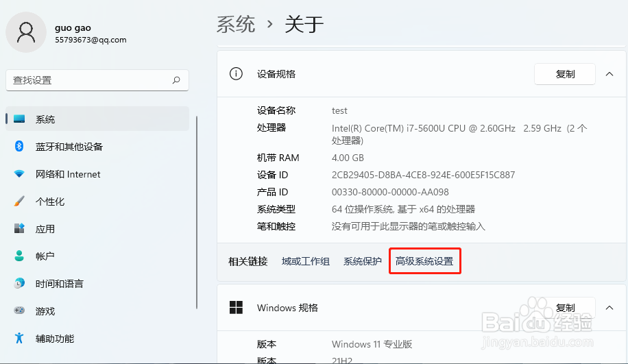Click the 产品 ID label
This screenshot has height=364, width=628.
pyautogui.click(x=272, y=192)
